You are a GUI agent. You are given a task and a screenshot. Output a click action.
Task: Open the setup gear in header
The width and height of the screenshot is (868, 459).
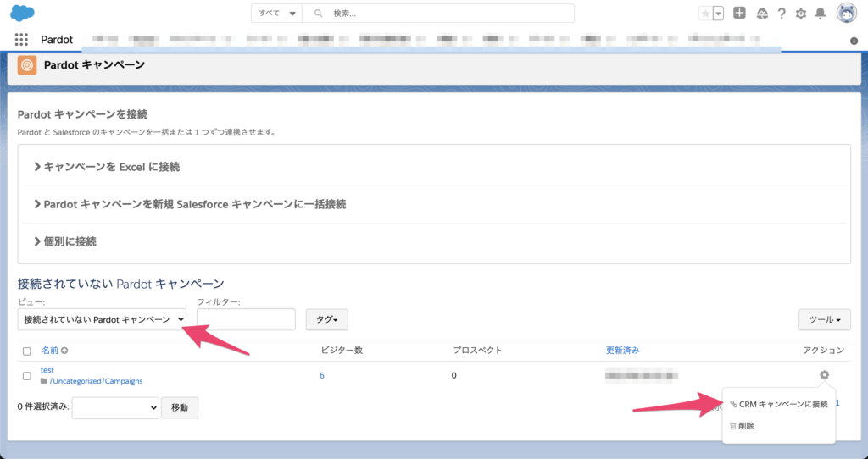click(800, 14)
